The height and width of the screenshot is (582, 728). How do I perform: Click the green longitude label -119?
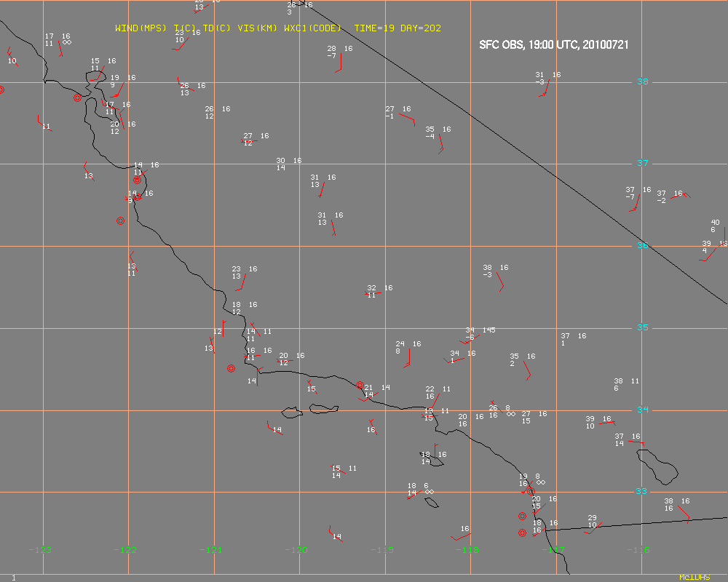click(x=382, y=550)
